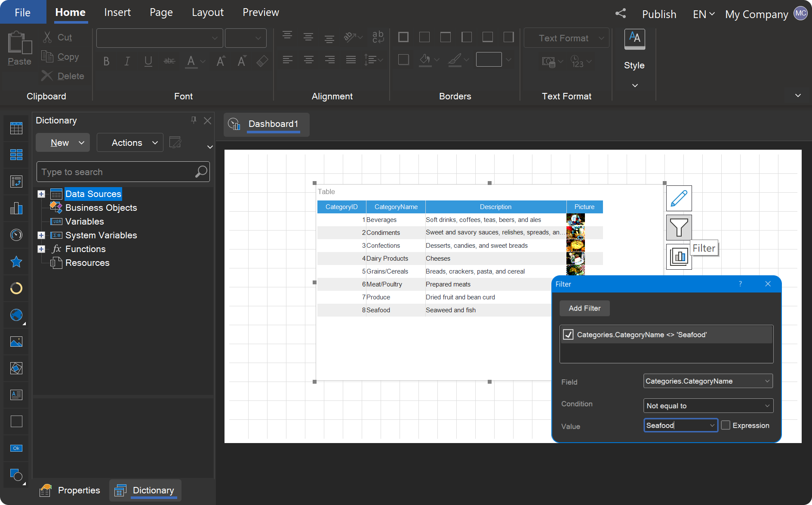Uncheck the Categories.CategoryName filter checkbox

click(568, 335)
